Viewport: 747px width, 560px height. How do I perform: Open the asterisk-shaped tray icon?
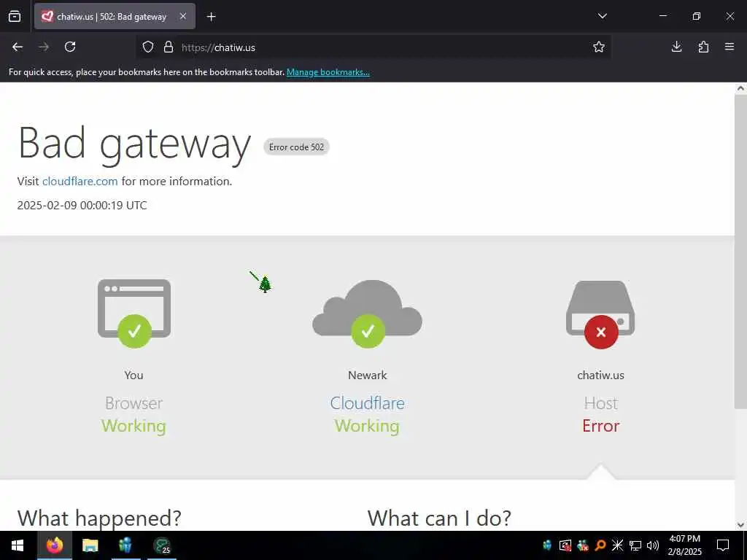617,545
